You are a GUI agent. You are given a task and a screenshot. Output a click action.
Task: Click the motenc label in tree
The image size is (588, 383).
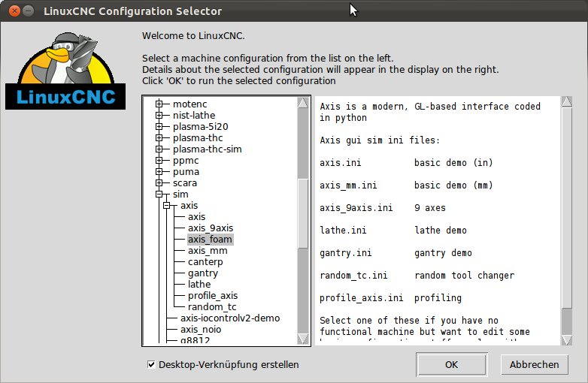click(189, 104)
